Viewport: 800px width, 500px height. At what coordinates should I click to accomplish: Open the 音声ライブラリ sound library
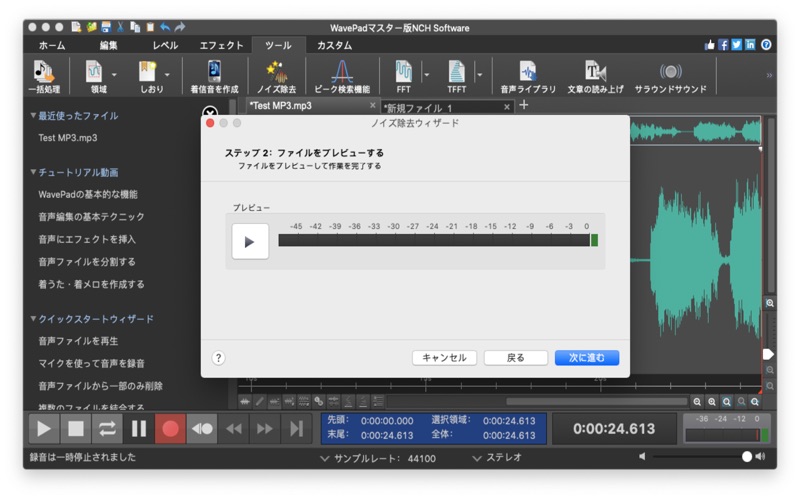coord(528,77)
